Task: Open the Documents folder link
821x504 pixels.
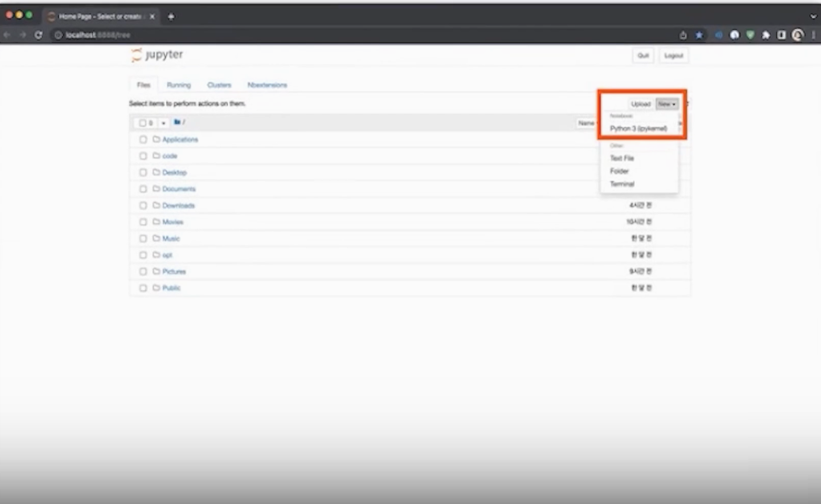Action: click(x=179, y=189)
